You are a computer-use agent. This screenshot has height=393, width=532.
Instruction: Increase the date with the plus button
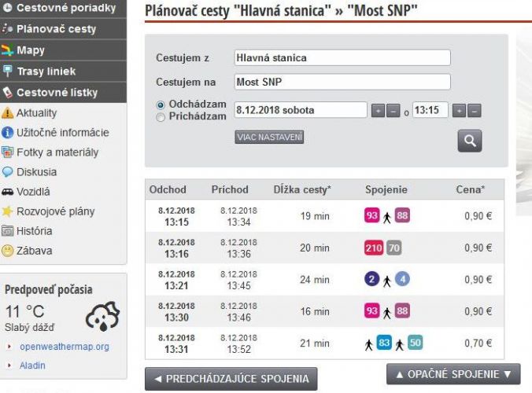click(378, 111)
